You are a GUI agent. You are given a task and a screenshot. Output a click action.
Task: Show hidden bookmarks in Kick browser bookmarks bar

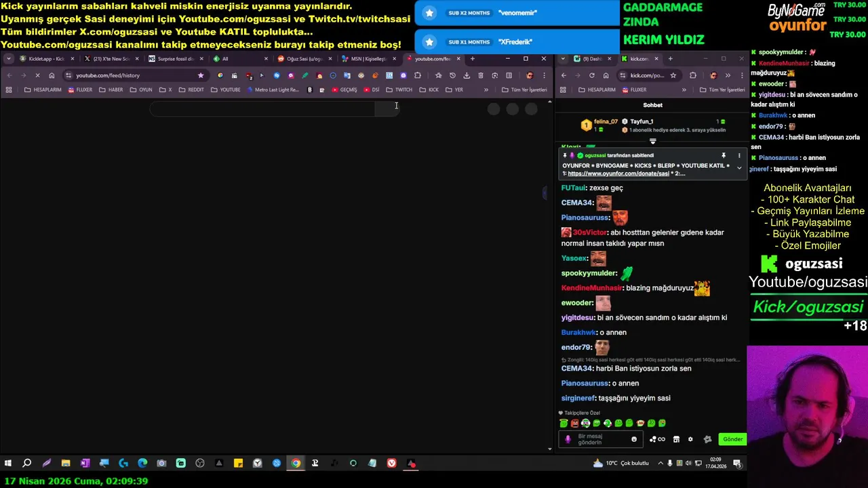click(684, 89)
